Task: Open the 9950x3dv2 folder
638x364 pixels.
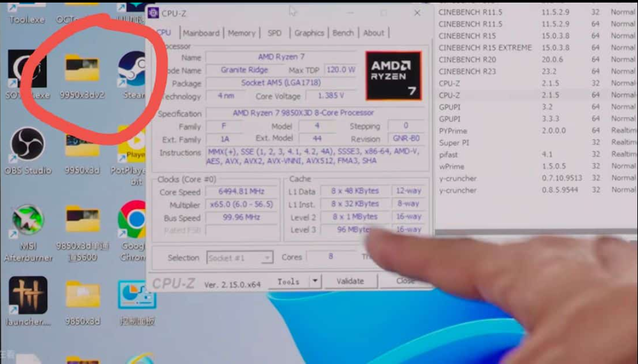Action: (x=82, y=69)
